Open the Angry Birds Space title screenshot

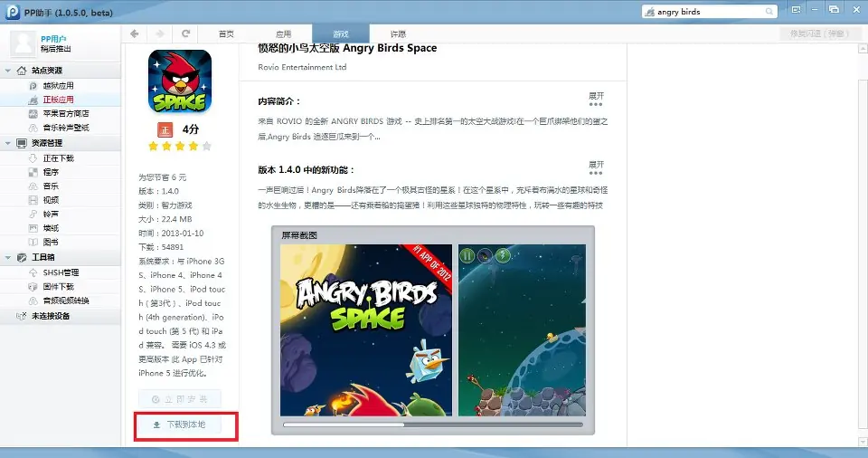coord(366,330)
